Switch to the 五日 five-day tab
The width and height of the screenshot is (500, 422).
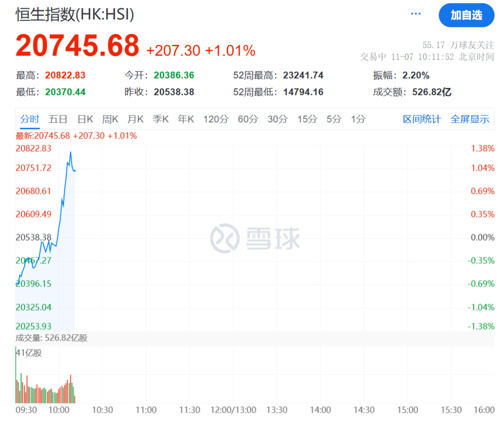click(x=58, y=119)
